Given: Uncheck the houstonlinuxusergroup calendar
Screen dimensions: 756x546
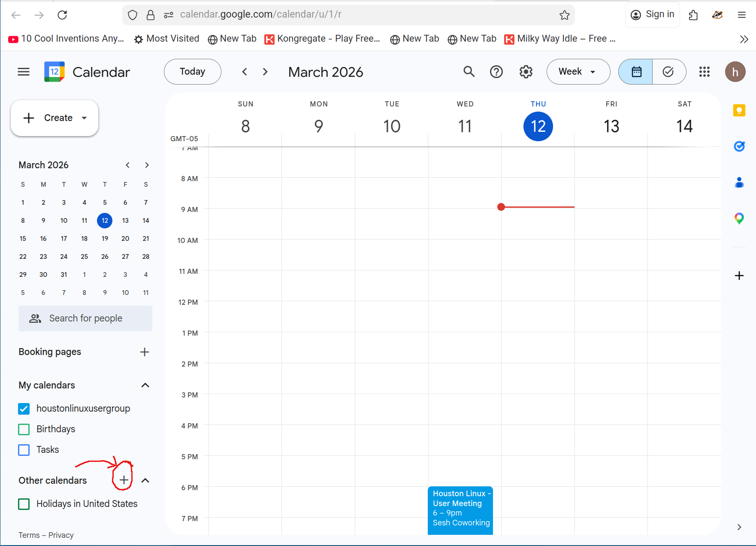Looking at the screenshot, I should (x=24, y=408).
